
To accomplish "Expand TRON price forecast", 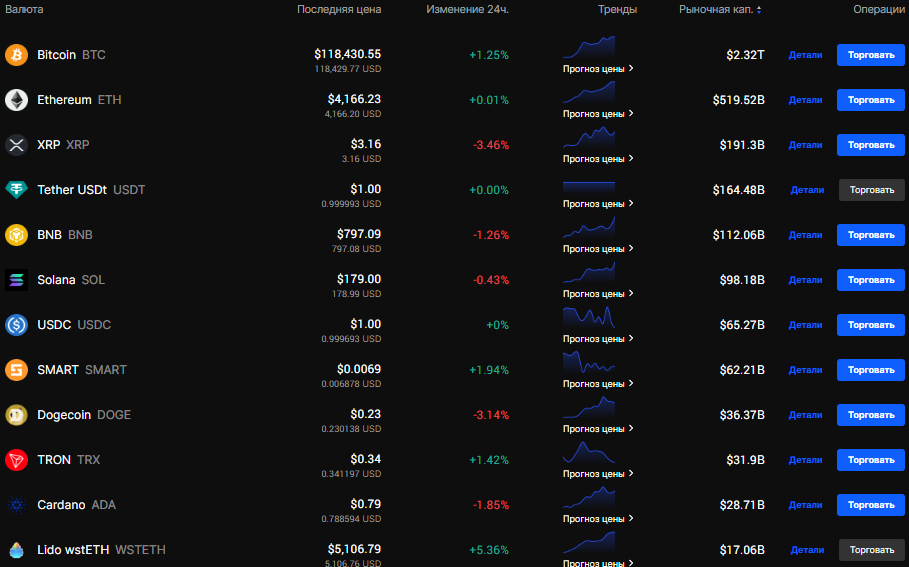I will tap(598, 474).
